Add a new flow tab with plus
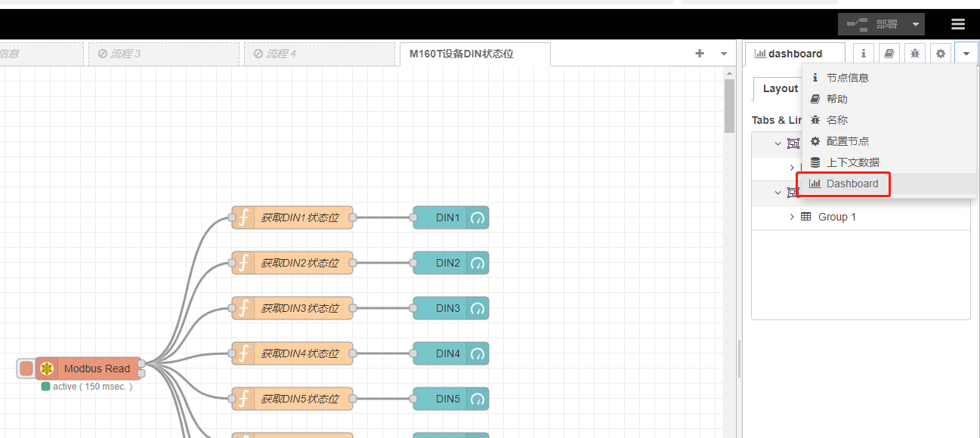The image size is (980, 438). point(700,54)
